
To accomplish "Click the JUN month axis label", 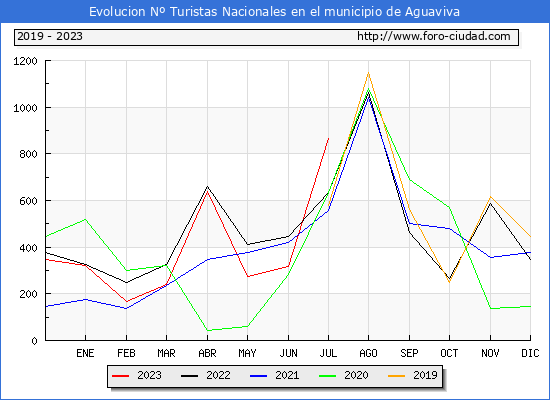I will click(288, 353).
